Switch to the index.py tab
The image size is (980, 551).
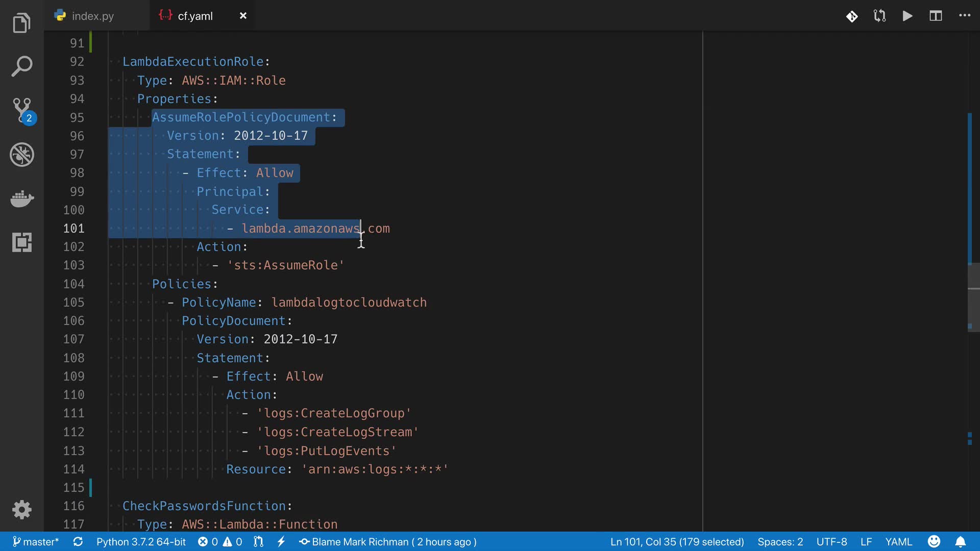click(x=92, y=16)
